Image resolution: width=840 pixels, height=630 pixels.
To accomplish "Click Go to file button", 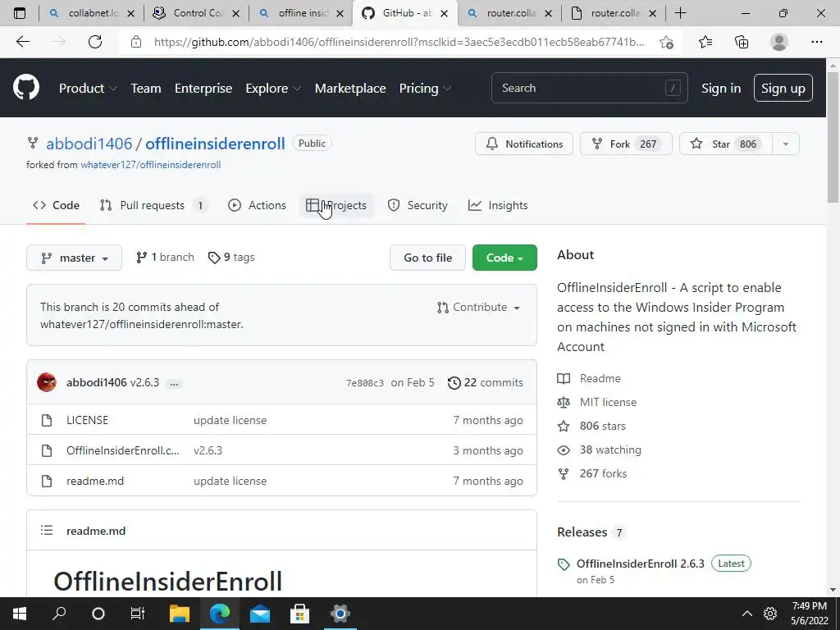I will click(x=427, y=258).
